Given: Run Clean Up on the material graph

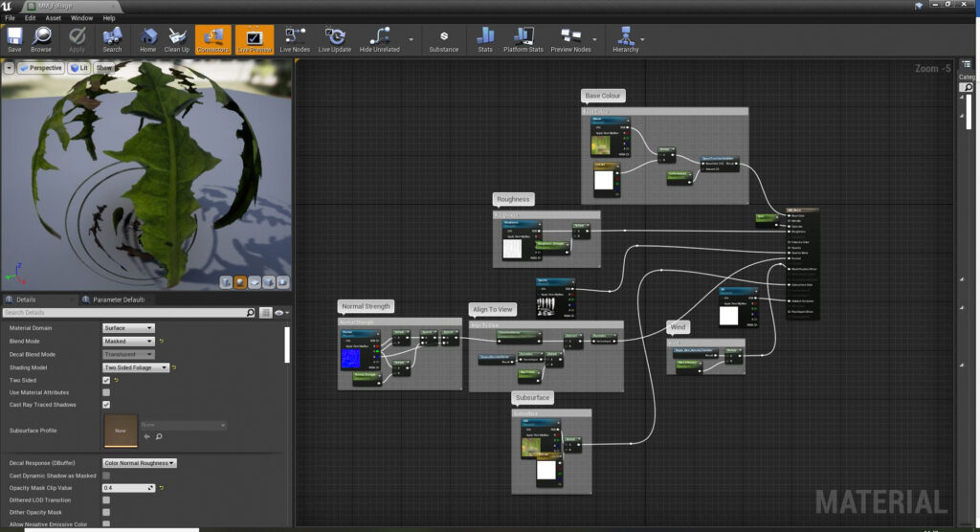Looking at the screenshot, I should click(x=177, y=38).
